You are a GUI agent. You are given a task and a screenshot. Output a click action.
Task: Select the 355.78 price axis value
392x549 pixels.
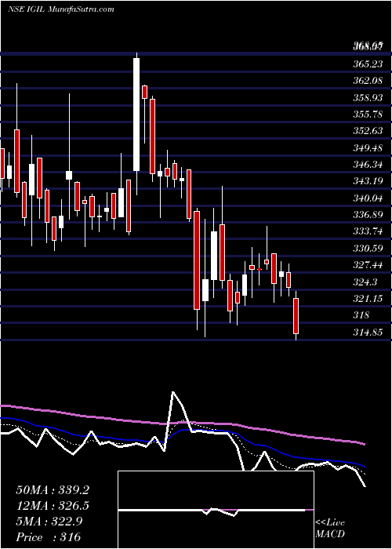368,115
